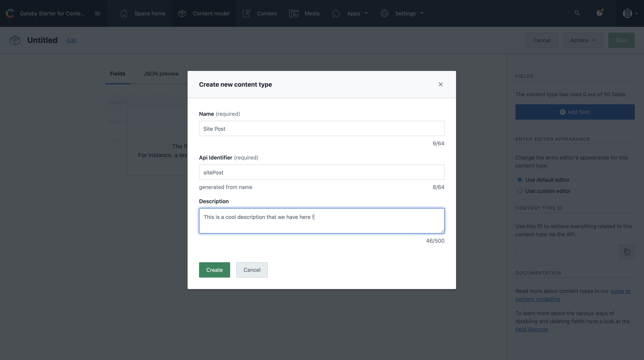
Task: Click the 8/64 character counter
Action: pos(438,187)
